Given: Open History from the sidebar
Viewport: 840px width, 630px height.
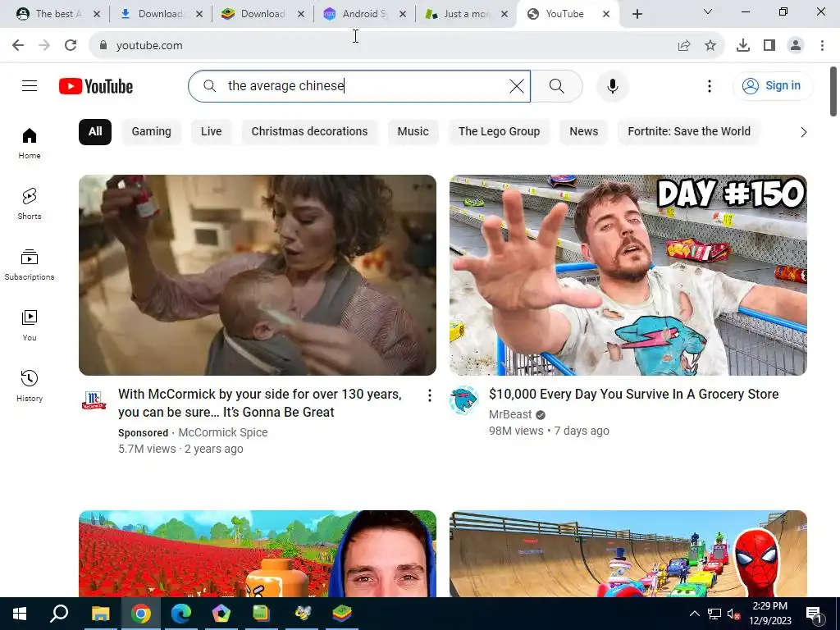Looking at the screenshot, I should [30, 386].
